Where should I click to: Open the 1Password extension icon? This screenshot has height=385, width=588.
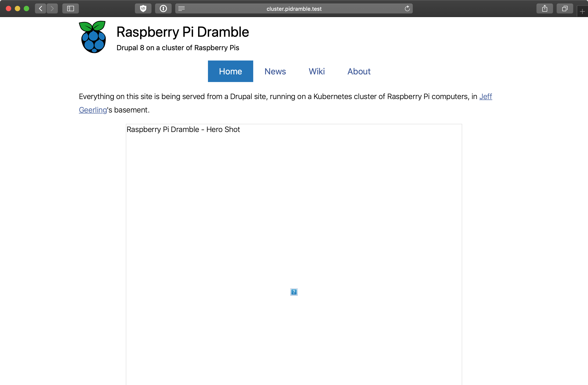coord(163,9)
